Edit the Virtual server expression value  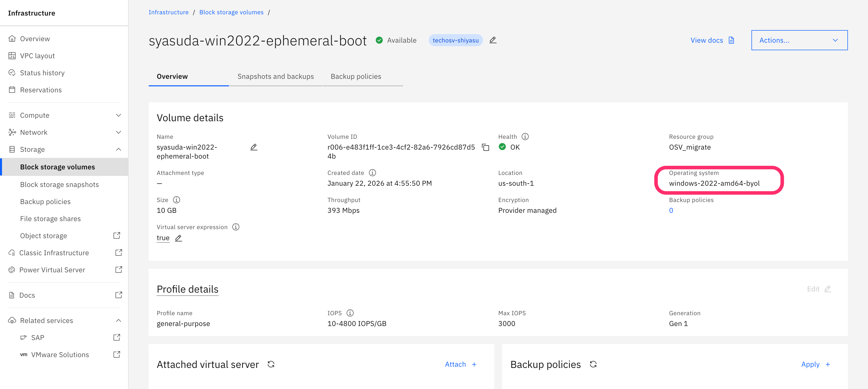pos(179,238)
